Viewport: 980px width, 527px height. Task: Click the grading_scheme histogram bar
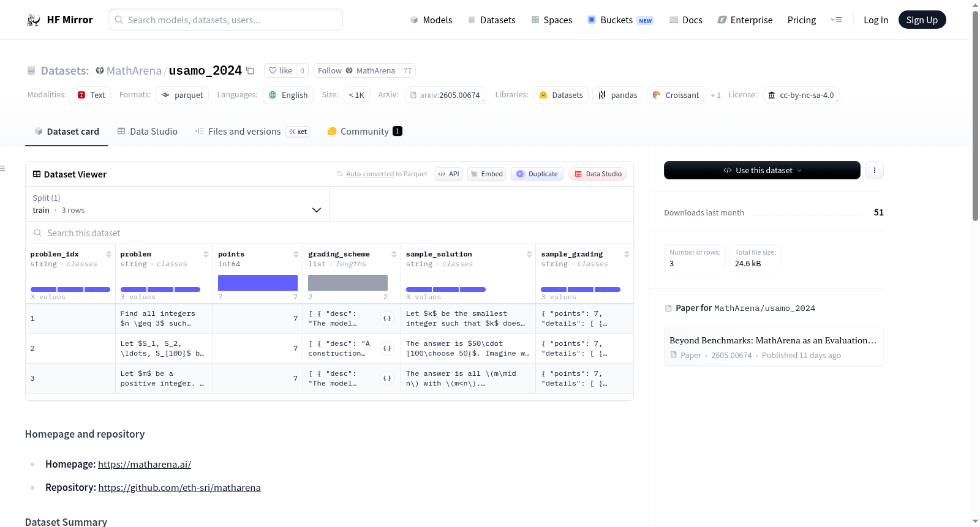[x=348, y=283]
